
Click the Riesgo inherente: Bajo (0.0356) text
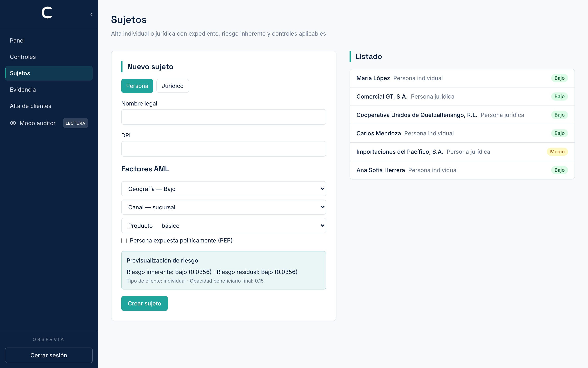169,272
